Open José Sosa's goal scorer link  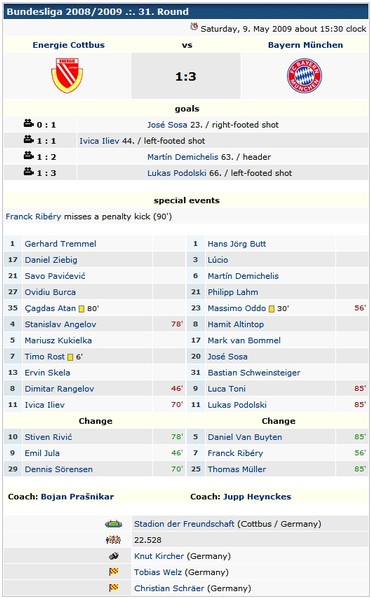click(x=167, y=125)
